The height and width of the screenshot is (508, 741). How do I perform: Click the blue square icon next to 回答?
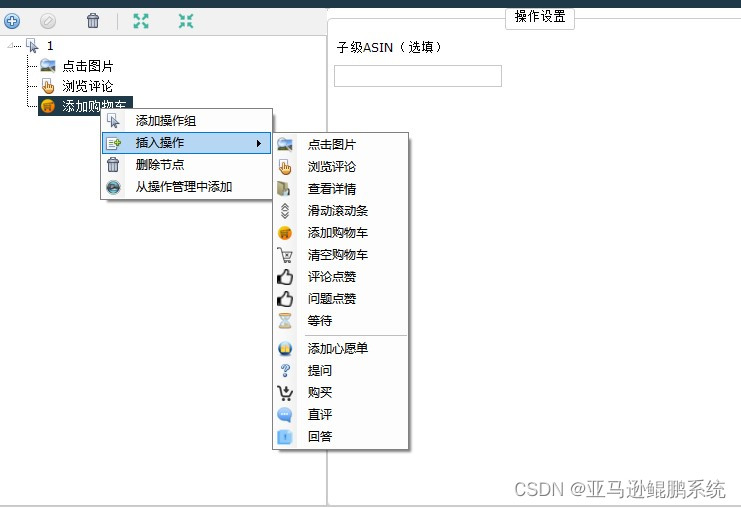[x=285, y=437]
